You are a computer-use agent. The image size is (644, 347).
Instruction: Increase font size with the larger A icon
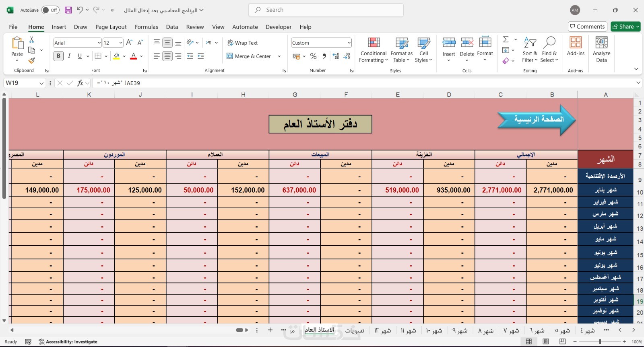pyautogui.click(x=129, y=43)
